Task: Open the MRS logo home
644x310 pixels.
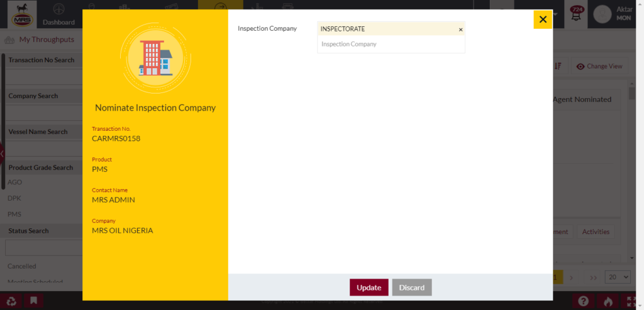Action: coord(22,14)
